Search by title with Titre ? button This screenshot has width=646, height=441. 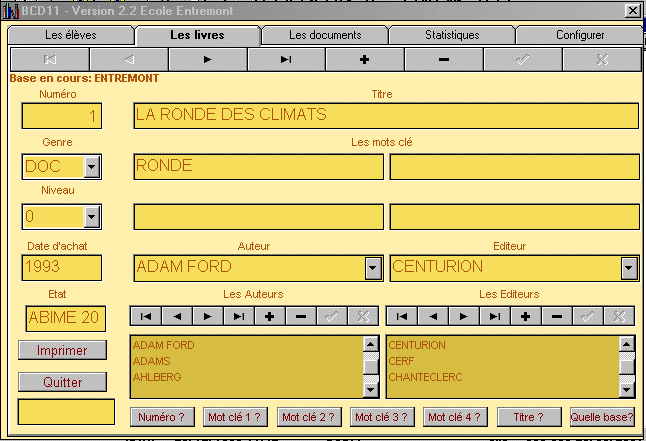click(528, 417)
